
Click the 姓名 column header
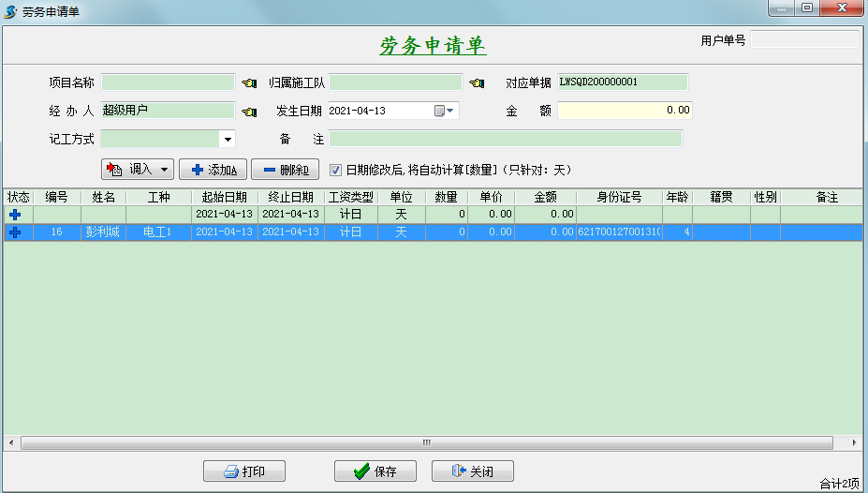[x=104, y=198]
